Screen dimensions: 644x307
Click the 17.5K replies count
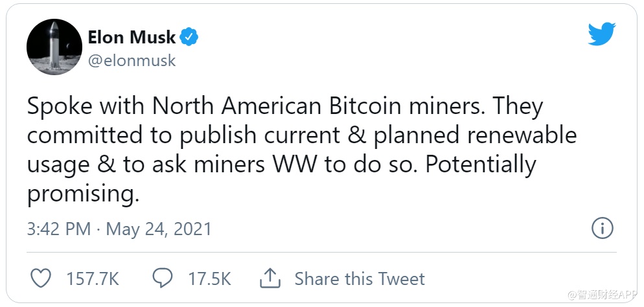tap(209, 279)
